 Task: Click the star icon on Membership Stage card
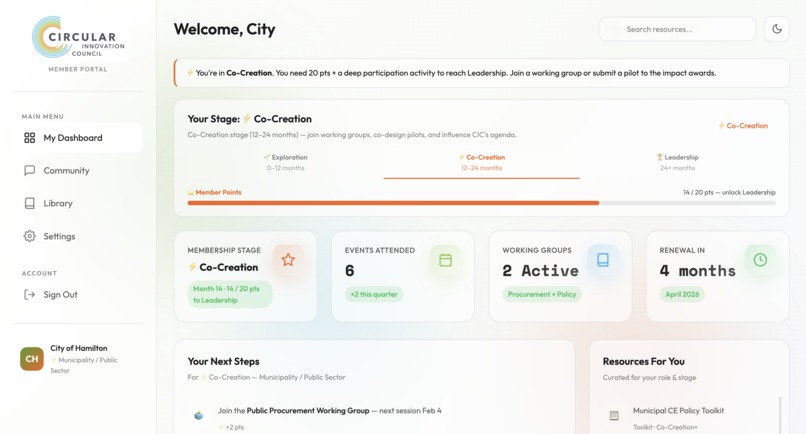coord(288,260)
